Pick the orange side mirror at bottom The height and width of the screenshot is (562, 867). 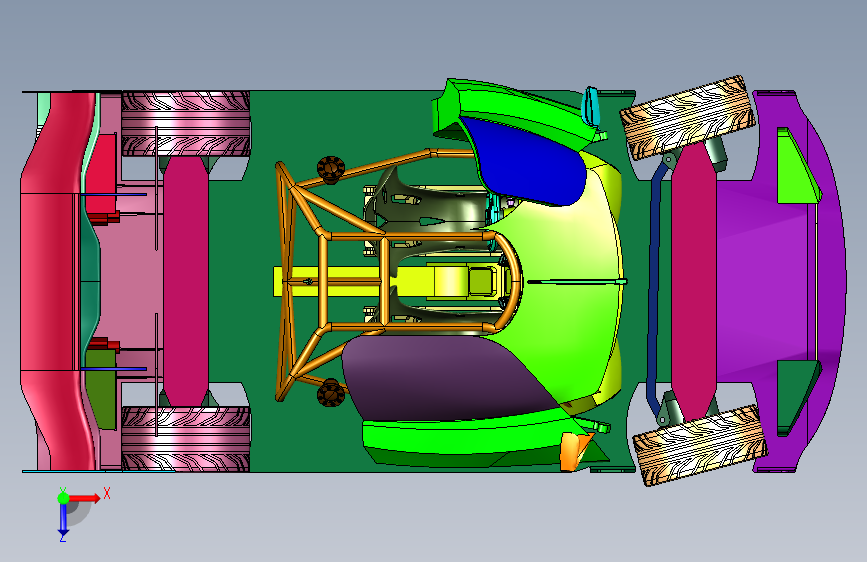tap(572, 451)
